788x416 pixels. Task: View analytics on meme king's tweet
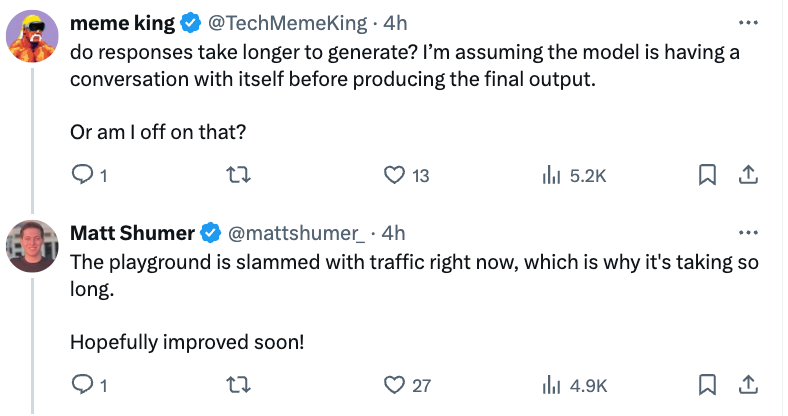point(549,175)
